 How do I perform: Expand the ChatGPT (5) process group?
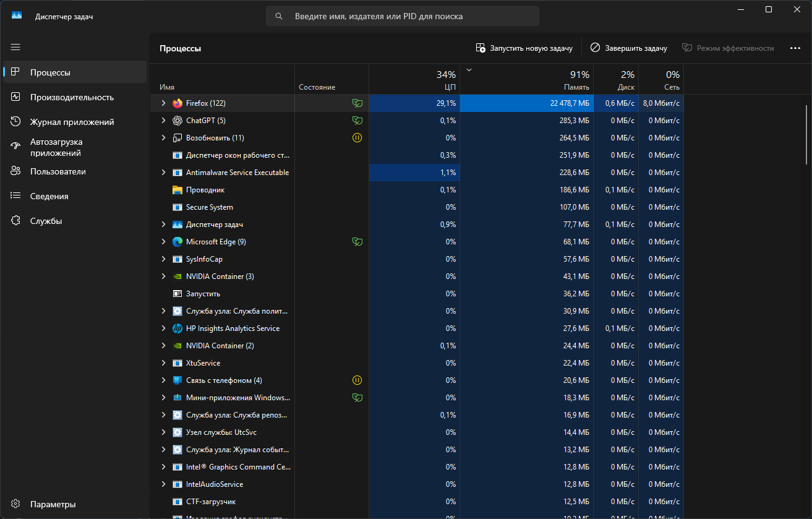(163, 121)
